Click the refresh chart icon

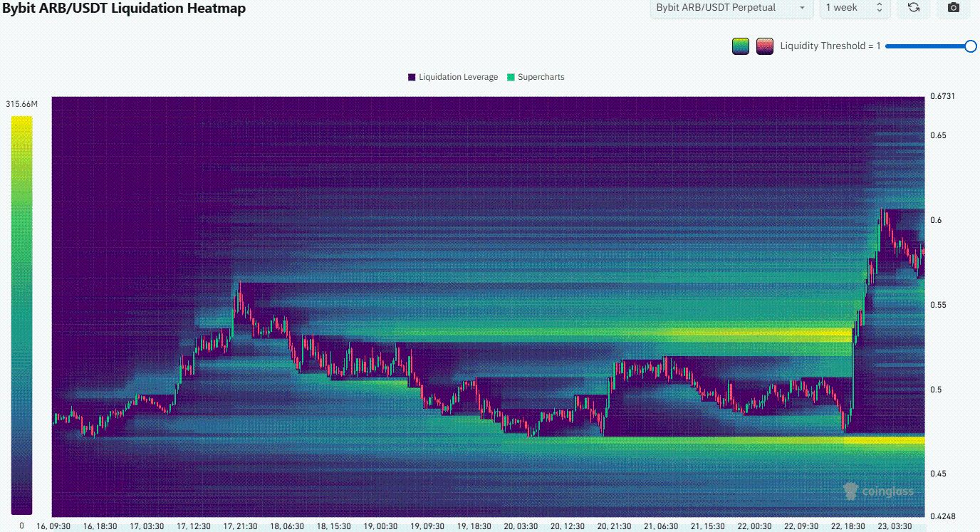pos(914,8)
